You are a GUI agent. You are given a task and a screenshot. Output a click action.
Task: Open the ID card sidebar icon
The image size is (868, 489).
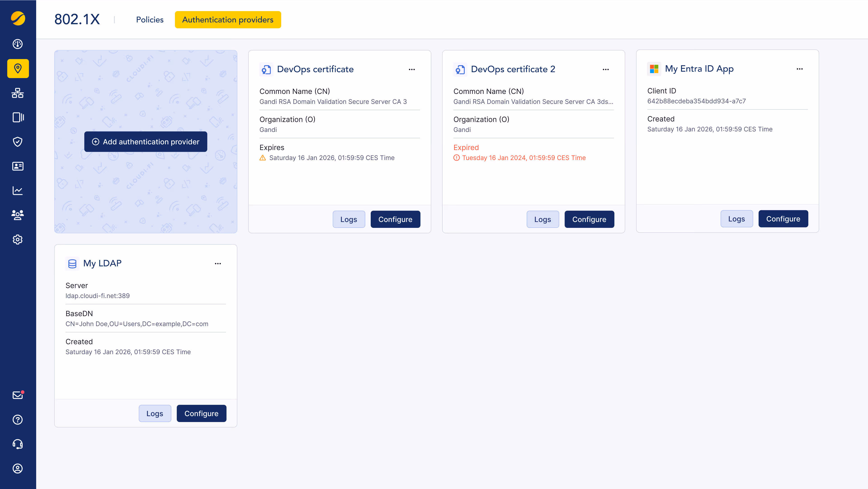pos(18,166)
